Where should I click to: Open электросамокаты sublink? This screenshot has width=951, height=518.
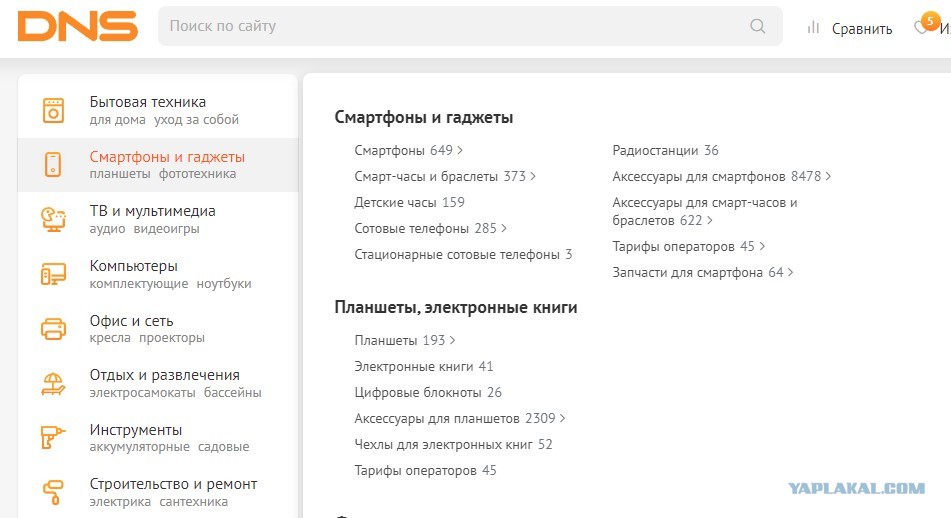click(142, 392)
